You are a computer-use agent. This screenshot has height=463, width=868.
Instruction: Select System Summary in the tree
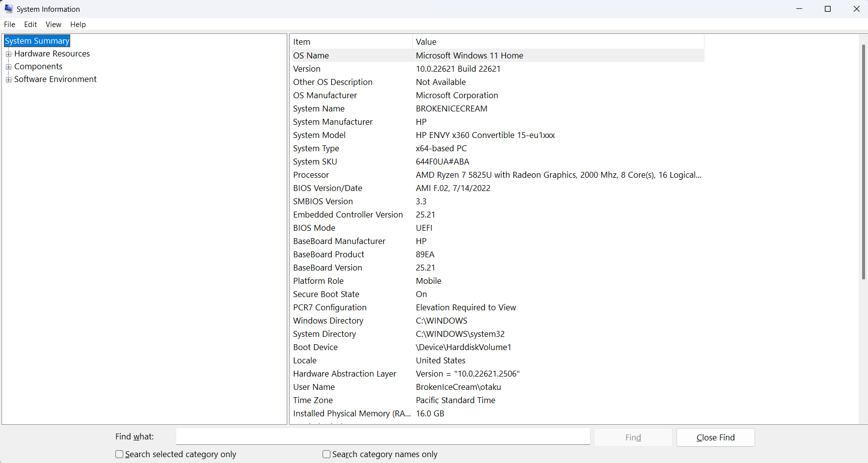(x=37, y=41)
